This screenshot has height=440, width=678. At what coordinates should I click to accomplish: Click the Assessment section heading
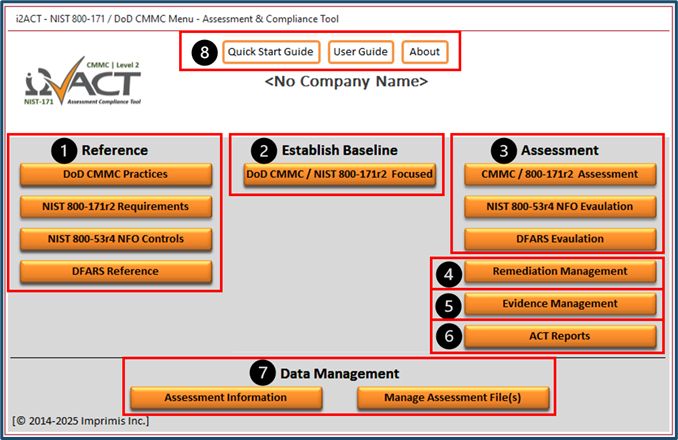point(560,150)
